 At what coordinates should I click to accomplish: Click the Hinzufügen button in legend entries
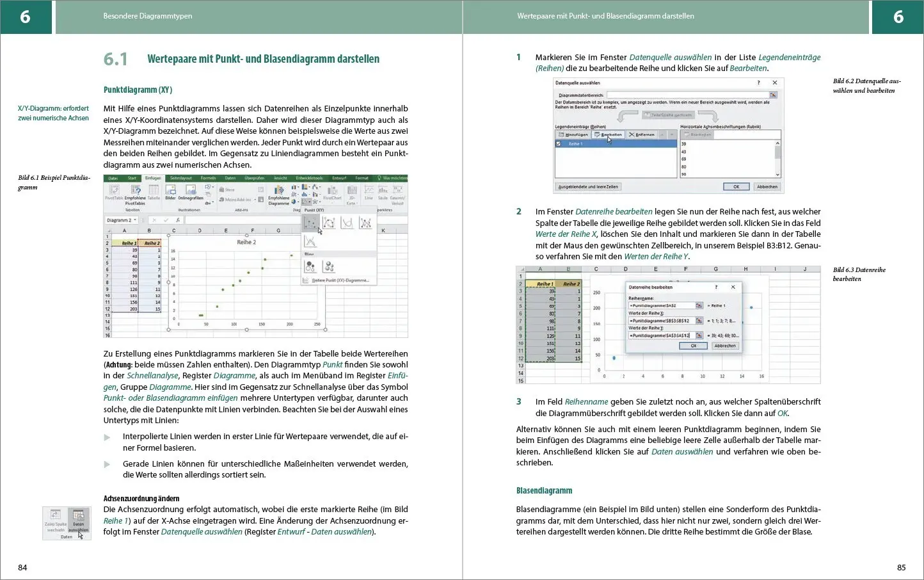[573, 134]
